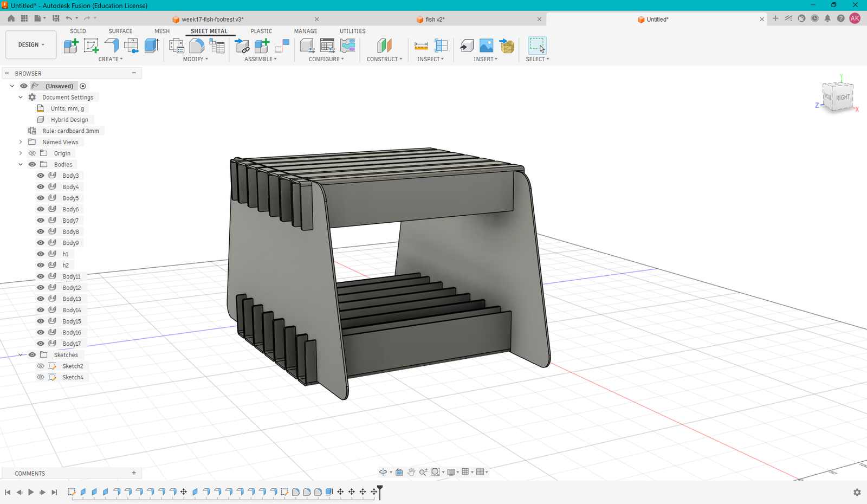Open the Data Panel grid icon
The height and width of the screenshot is (504, 867).
point(24,18)
